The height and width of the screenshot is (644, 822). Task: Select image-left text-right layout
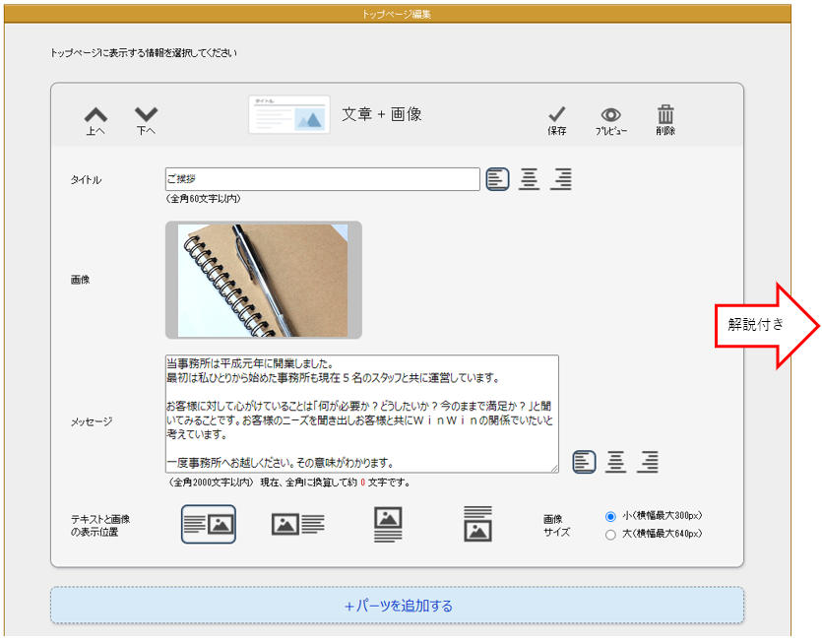[x=298, y=525]
